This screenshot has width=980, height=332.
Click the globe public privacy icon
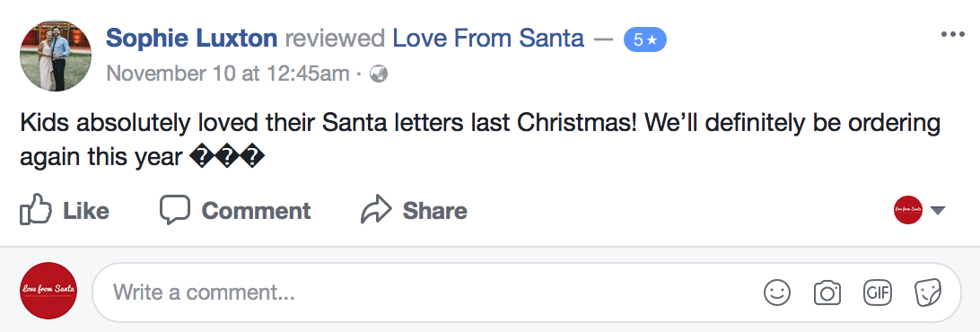379,74
